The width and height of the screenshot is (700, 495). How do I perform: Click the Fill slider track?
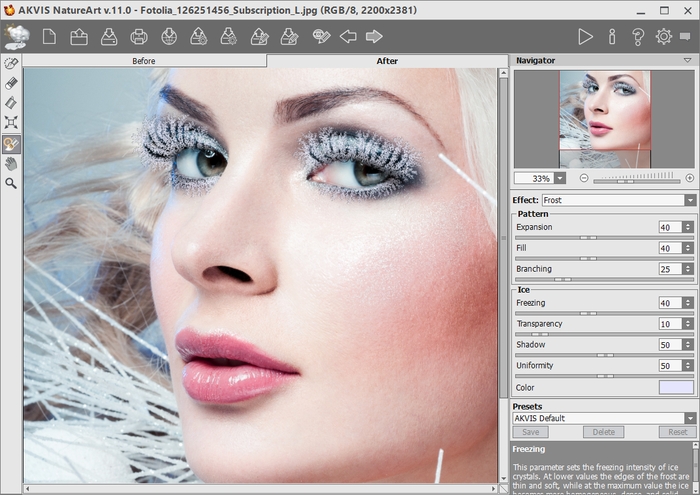pos(604,258)
